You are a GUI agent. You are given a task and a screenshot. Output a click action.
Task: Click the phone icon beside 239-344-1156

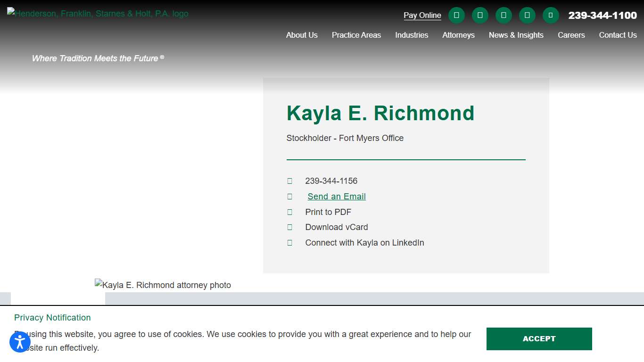[x=289, y=181]
